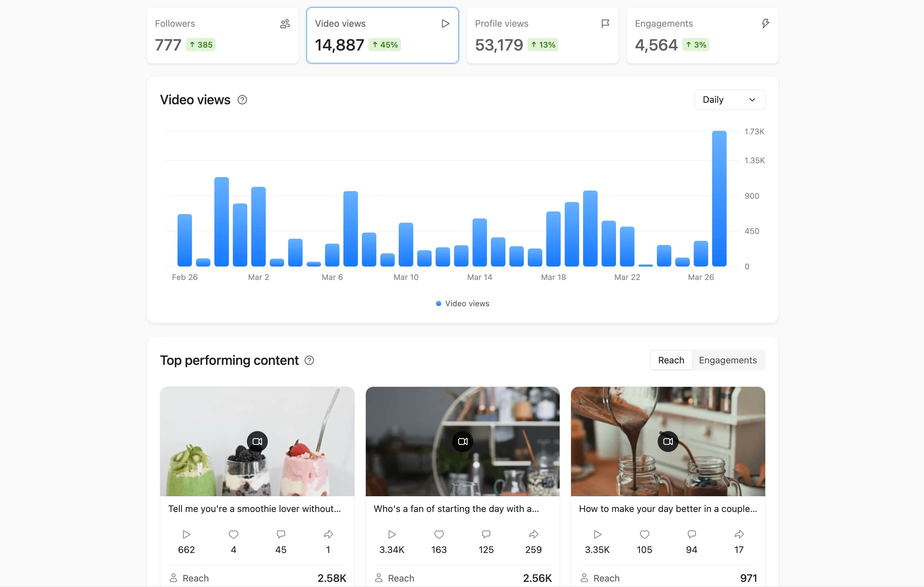Click the Mar 14 axis label

pyautogui.click(x=480, y=277)
